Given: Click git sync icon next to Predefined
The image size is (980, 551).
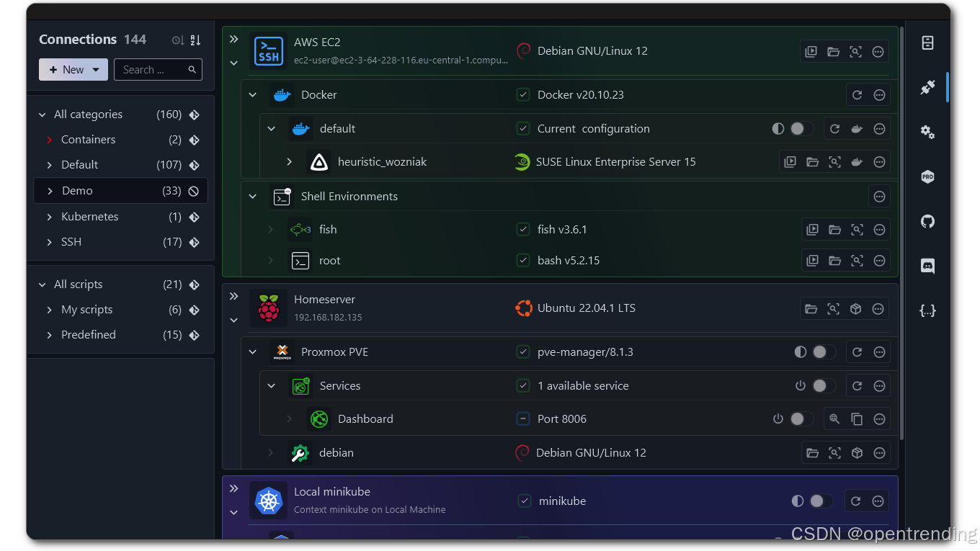Looking at the screenshot, I should (194, 335).
